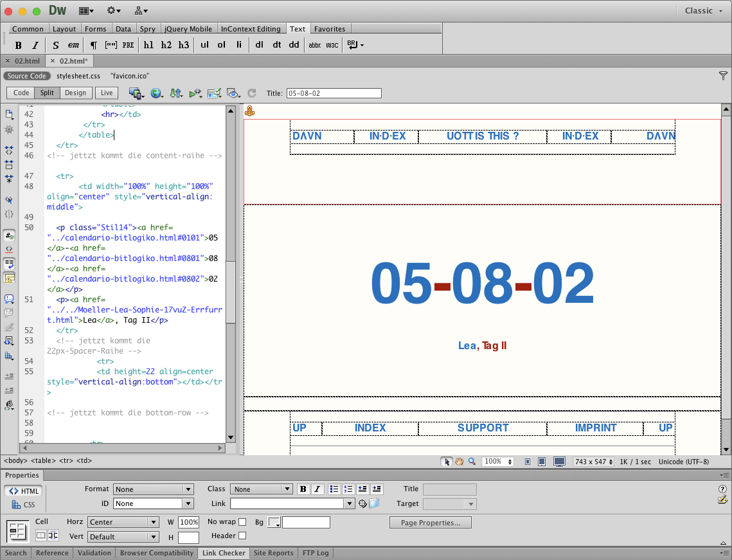
Task: Click the Bold icon in Text toolbar
Action: point(18,45)
